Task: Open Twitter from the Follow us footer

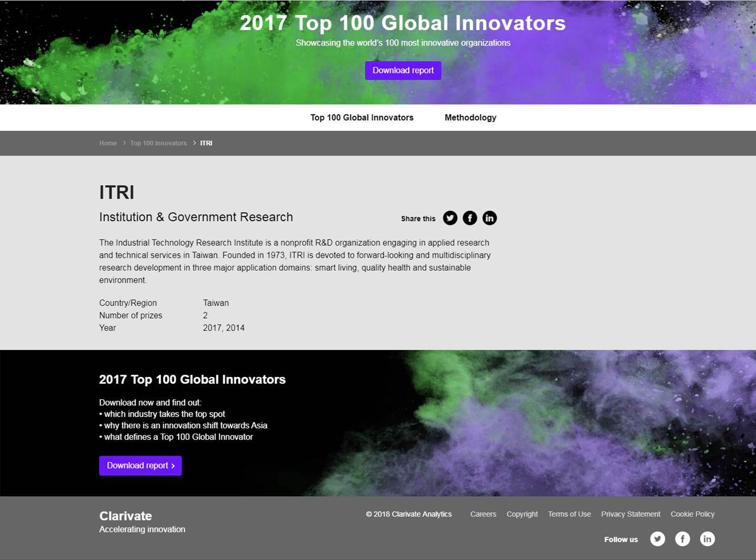Action: pos(657,538)
